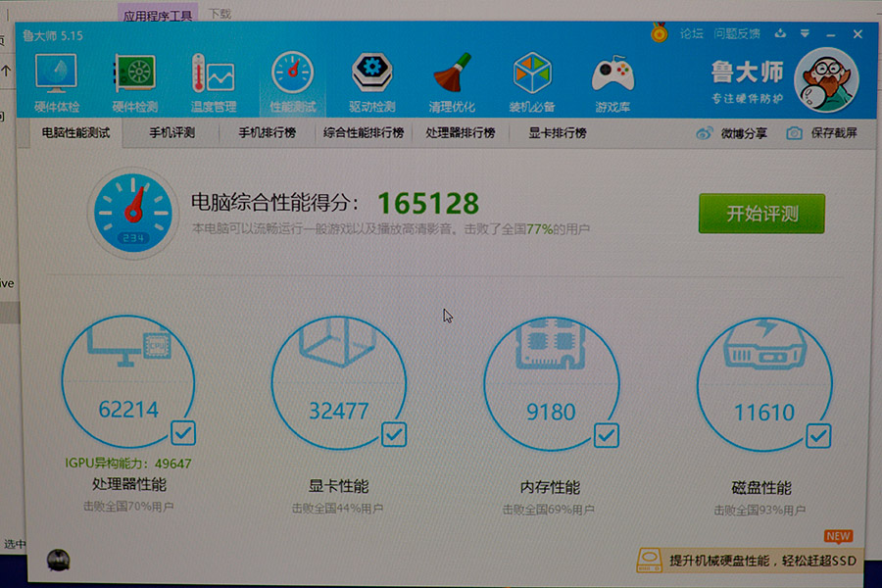The image size is (882, 588).
Task: Open 硬件检测 hardware detection
Action: 135,82
